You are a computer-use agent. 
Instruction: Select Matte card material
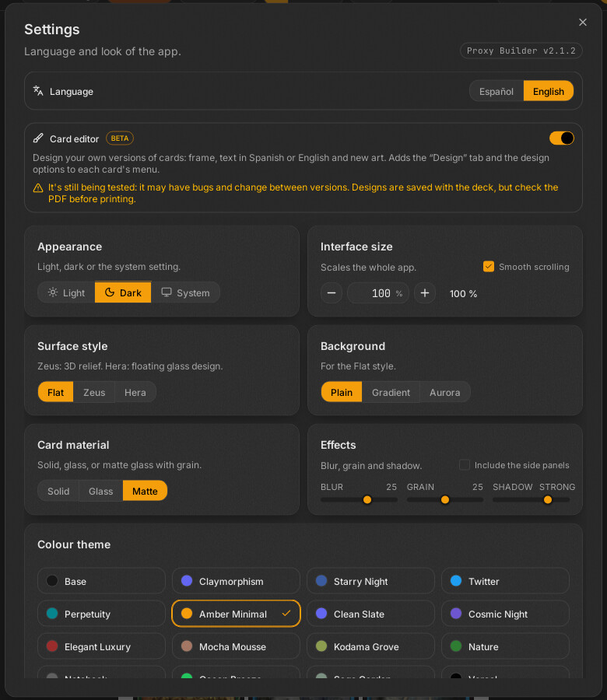tap(145, 491)
